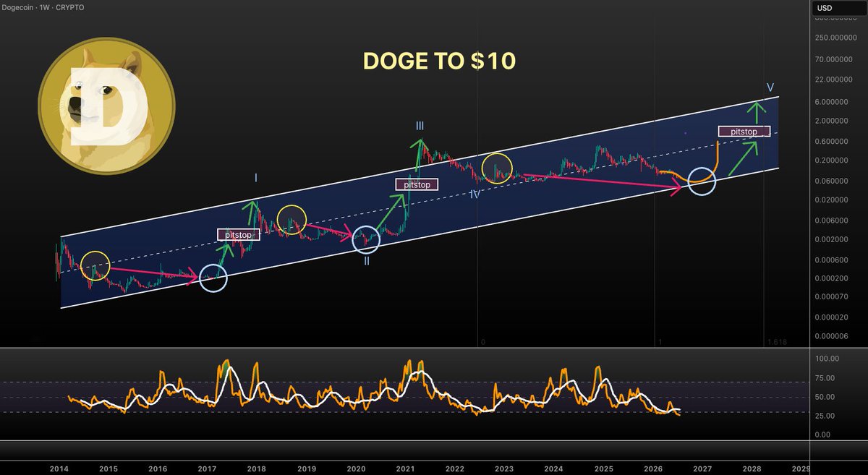Click the 2024 year on time axis
Screen dimensions: 868x475
(553, 468)
